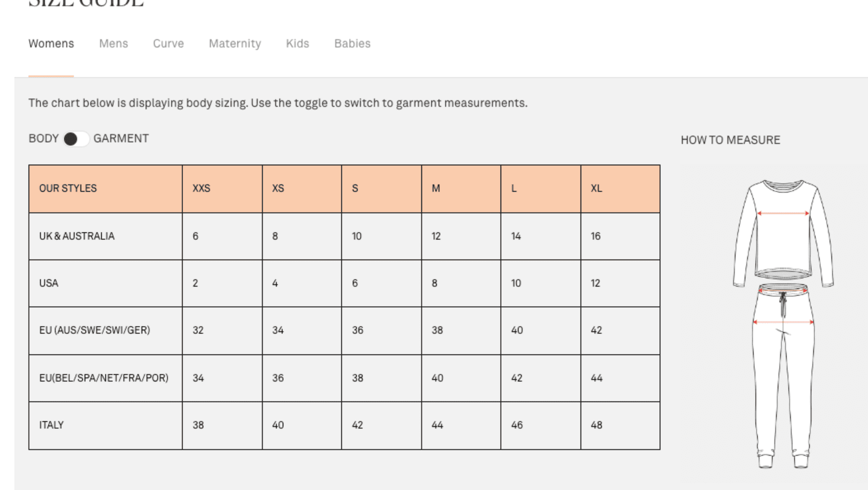Click the EU (AUS/SWE/SWI/GER) row label
The image size is (868, 490).
94,330
